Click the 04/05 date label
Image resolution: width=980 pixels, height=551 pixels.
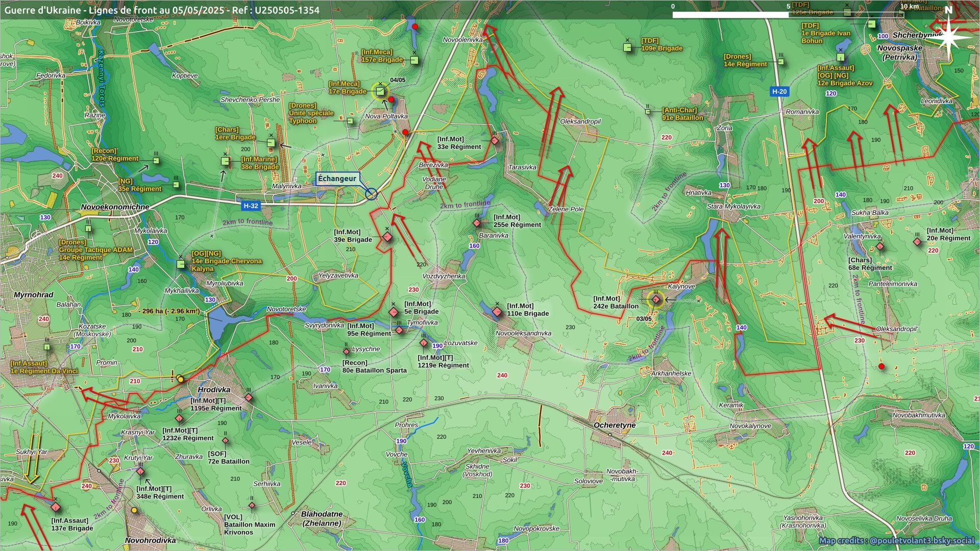[398, 80]
